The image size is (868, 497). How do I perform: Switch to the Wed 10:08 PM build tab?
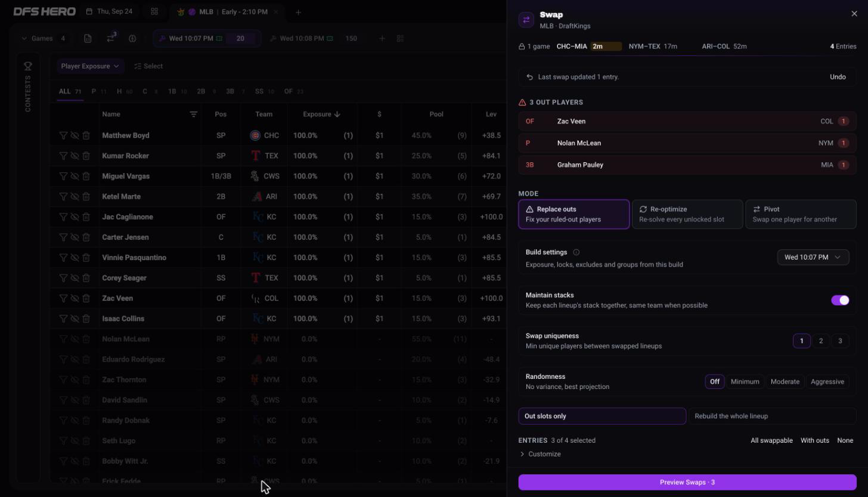click(315, 38)
